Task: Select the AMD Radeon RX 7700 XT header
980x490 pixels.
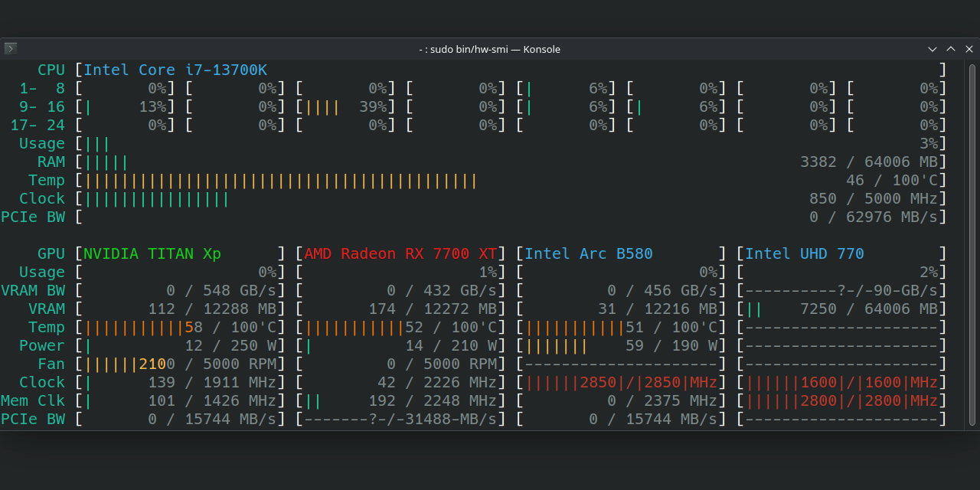Action: point(400,253)
